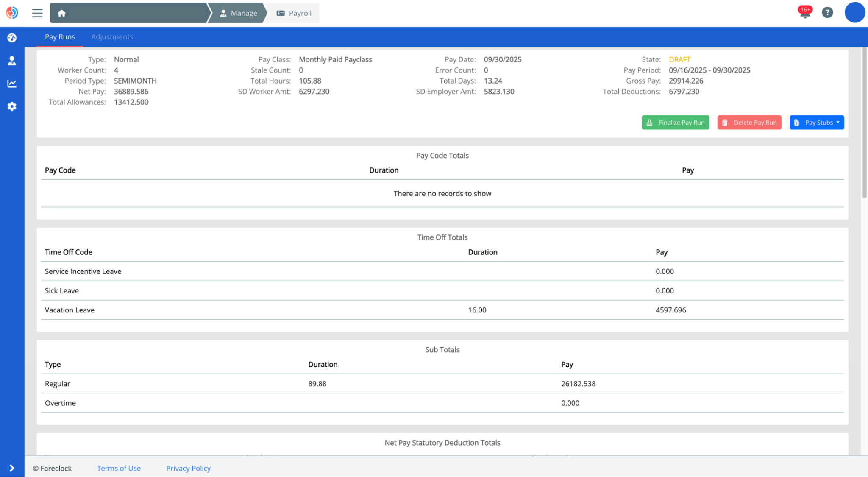Viewport: 868px width, 477px height.
Task: Open help via the question mark icon
Action: (827, 13)
